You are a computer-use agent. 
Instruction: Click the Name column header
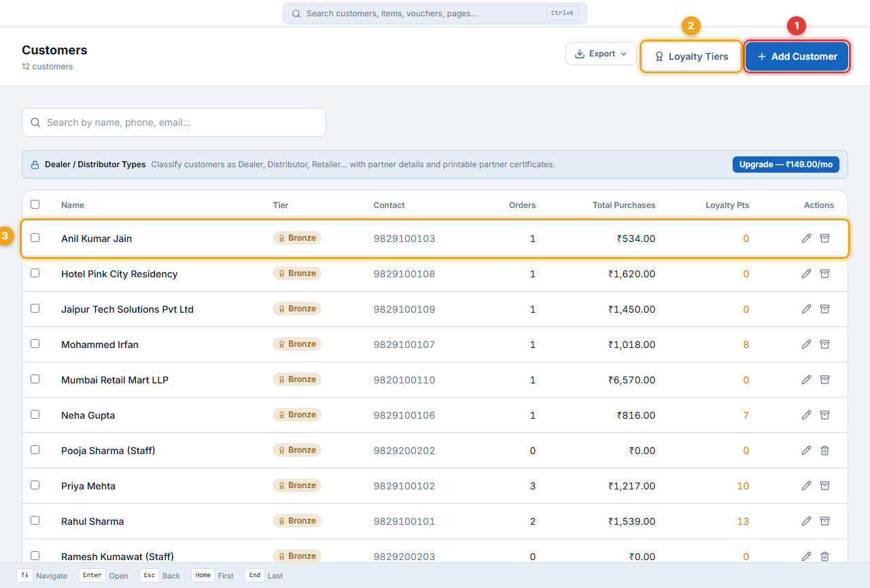[x=73, y=205]
